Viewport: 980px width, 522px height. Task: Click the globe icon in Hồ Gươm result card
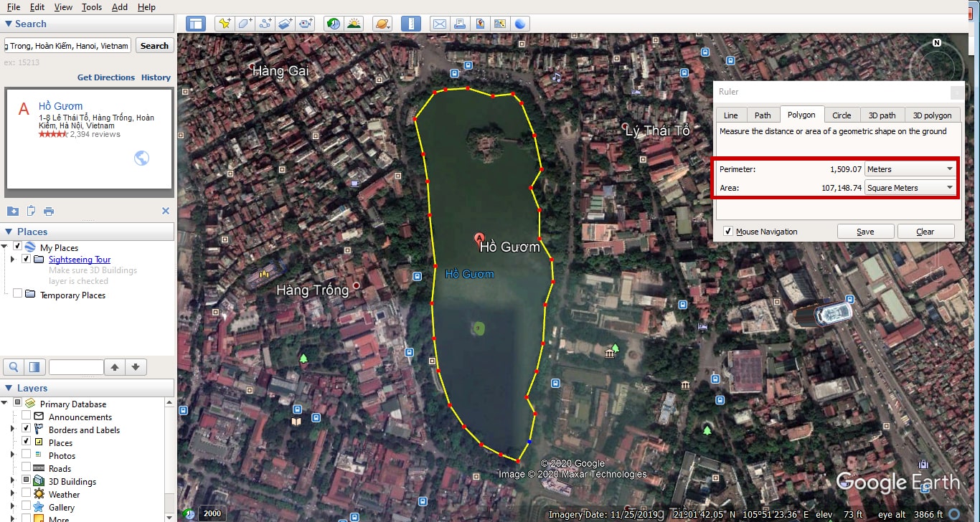click(x=142, y=158)
